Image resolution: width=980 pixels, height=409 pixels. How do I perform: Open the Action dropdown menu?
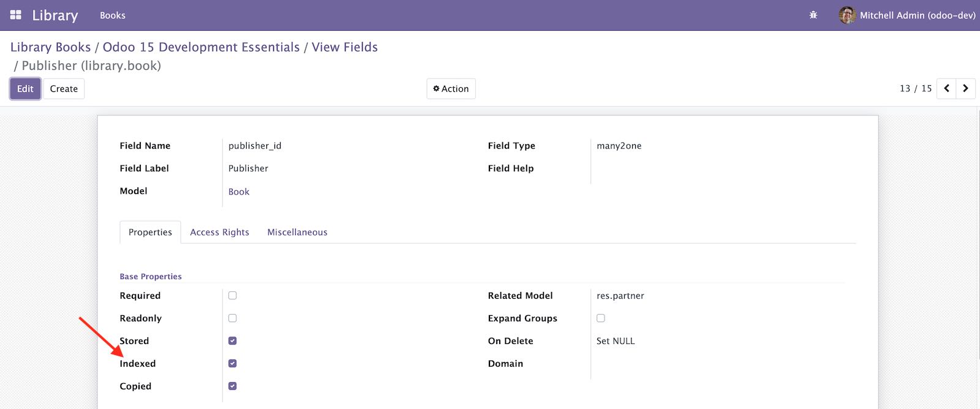451,88
